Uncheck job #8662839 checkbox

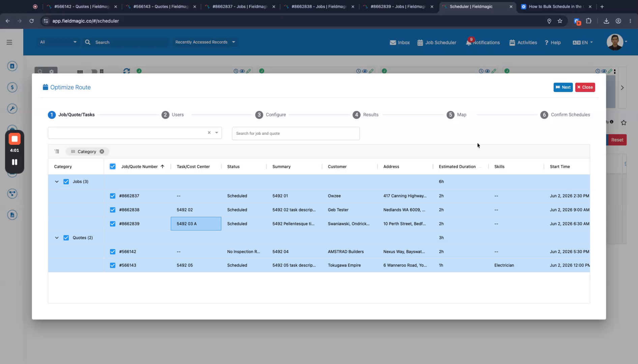tap(113, 224)
